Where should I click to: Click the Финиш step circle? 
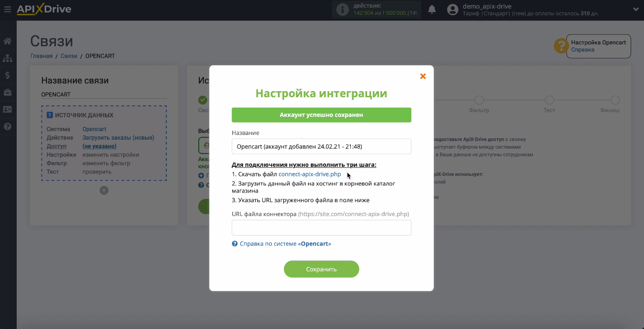(615, 100)
